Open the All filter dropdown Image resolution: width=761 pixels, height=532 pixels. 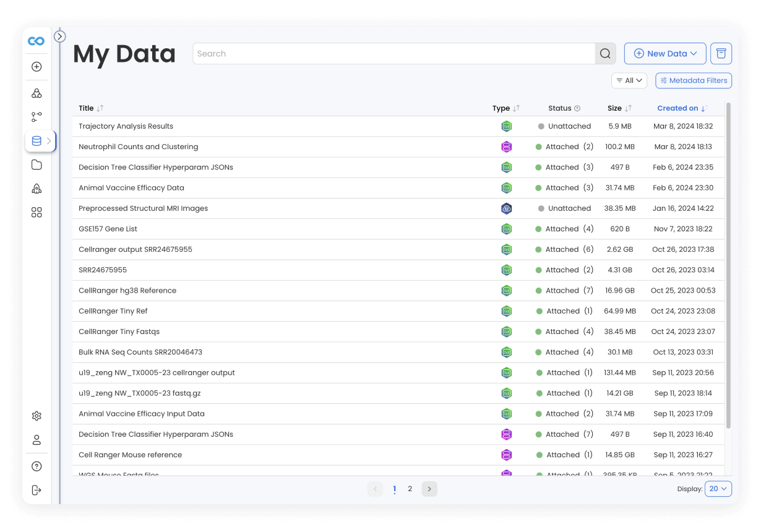(x=629, y=80)
